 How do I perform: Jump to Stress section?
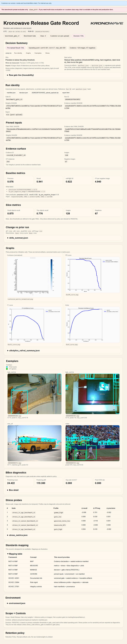(47, 53)
